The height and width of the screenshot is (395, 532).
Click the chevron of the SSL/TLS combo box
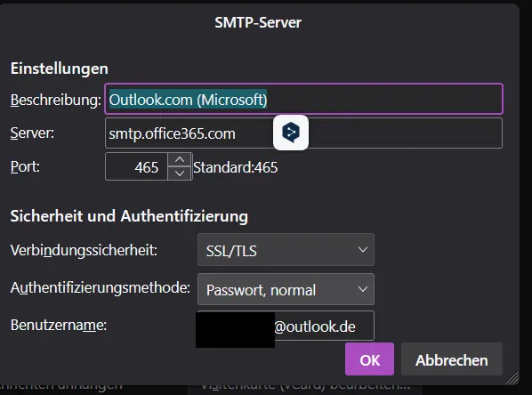point(363,250)
